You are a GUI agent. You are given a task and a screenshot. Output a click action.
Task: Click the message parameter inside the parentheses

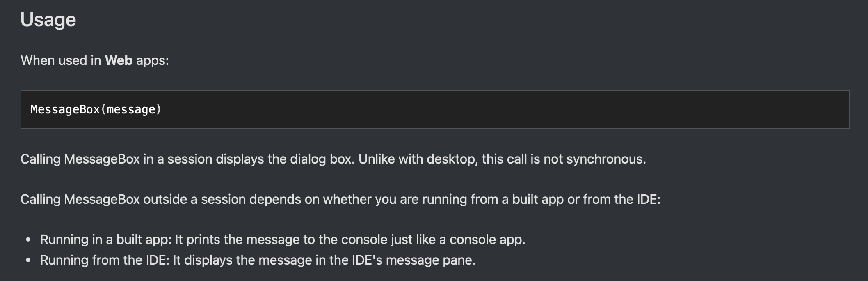(x=131, y=109)
